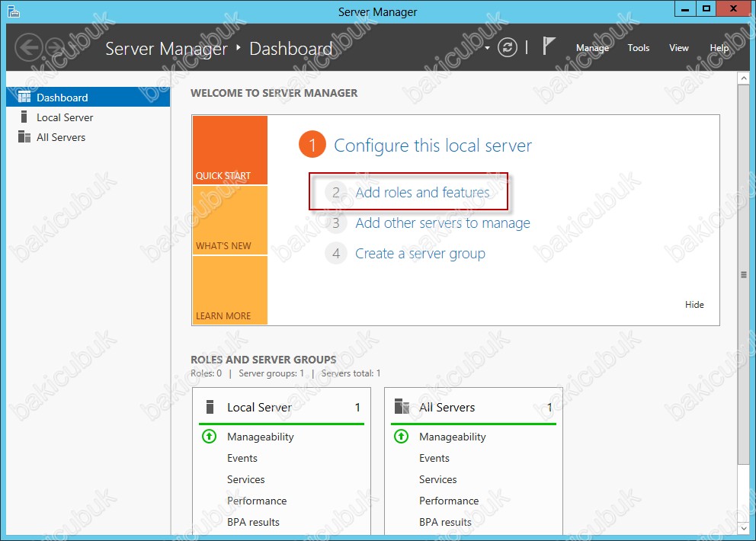Click Configure this local server link
The width and height of the screenshot is (756, 541).
coord(432,145)
